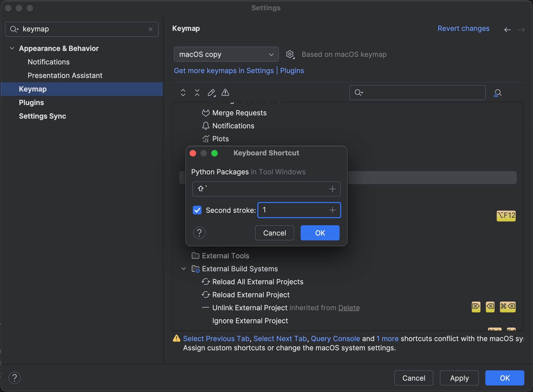533x392 pixels.
Task: Click the warning triangle near conflict message
Action: click(176, 338)
